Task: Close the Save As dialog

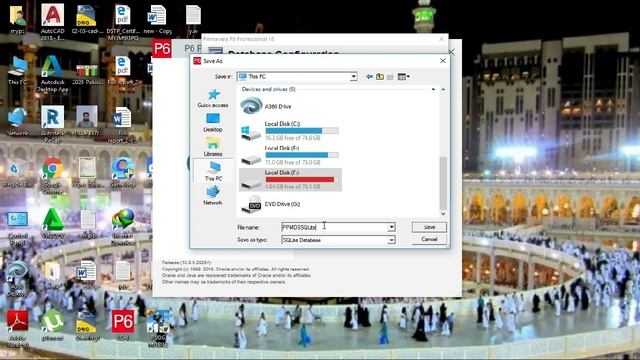Action: [443, 61]
